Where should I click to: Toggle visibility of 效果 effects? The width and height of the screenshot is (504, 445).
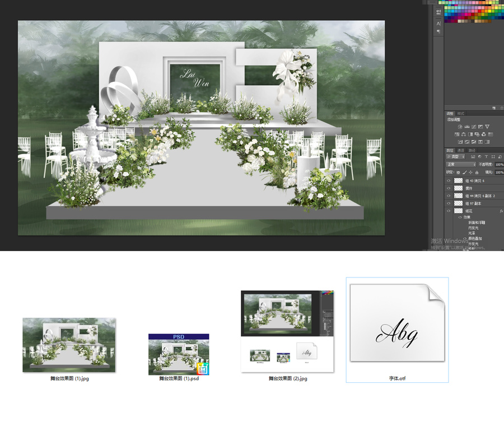point(460,217)
